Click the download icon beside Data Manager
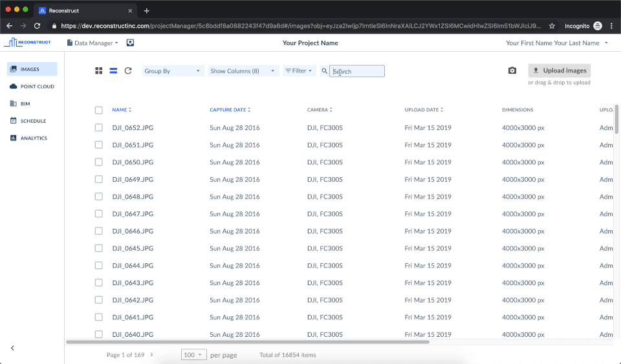This screenshot has width=621, height=364. pos(130,43)
